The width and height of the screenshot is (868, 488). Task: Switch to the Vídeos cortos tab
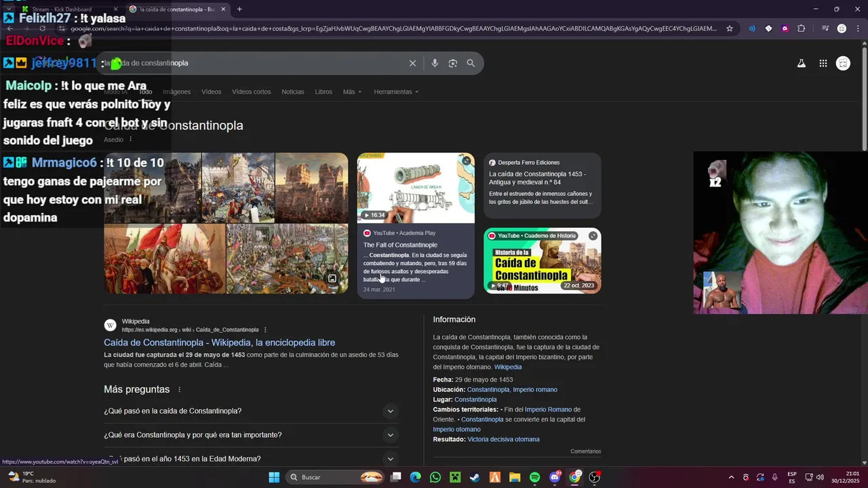251,91
